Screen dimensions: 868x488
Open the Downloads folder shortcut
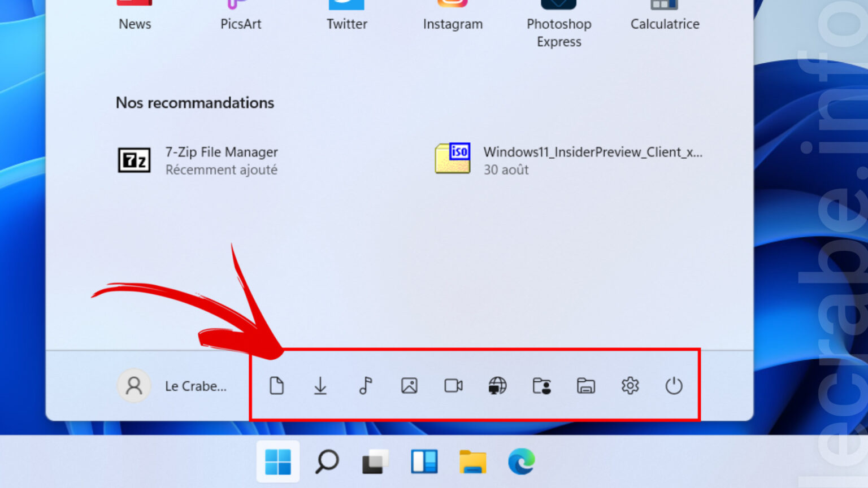tap(320, 386)
